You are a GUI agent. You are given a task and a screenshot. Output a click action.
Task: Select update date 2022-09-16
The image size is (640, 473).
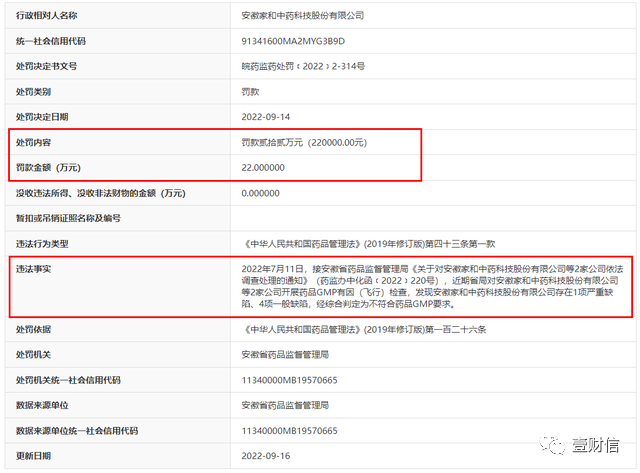click(x=266, y=456)
